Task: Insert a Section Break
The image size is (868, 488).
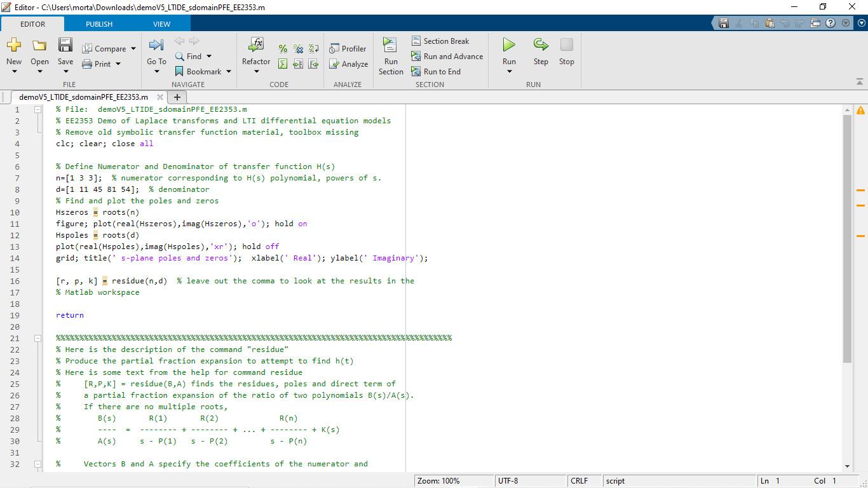Action: click(440, 41)
